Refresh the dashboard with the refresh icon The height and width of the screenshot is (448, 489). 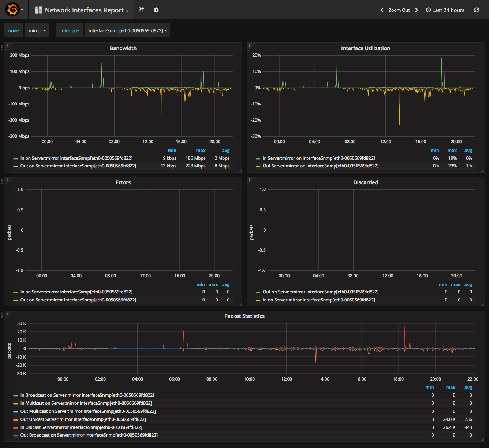[x=477, y=10]
